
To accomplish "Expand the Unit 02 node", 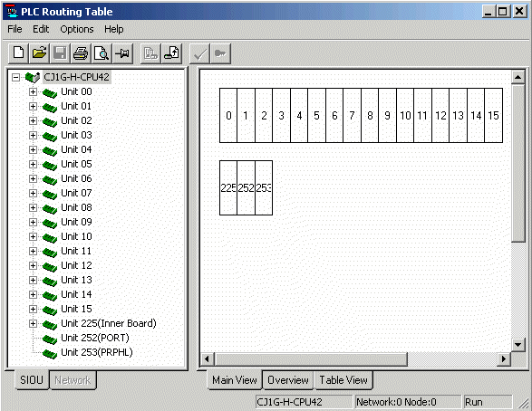I will (33, 121).
